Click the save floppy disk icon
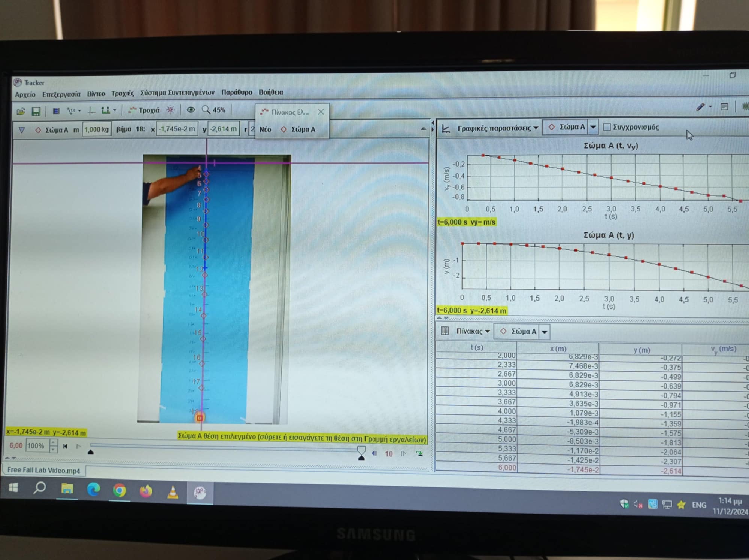 36,111
